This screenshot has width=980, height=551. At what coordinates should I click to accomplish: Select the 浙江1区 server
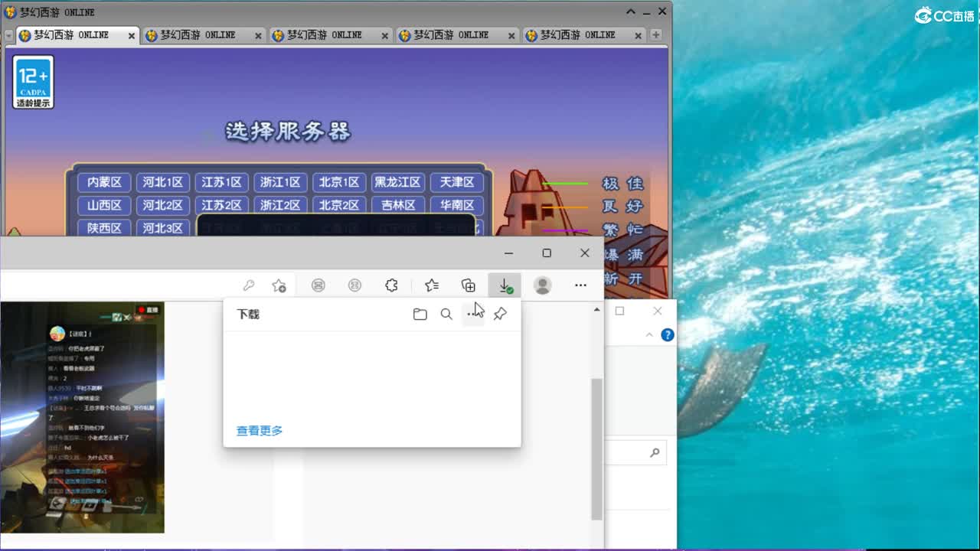pyautogui.click(x=280, y=182)
